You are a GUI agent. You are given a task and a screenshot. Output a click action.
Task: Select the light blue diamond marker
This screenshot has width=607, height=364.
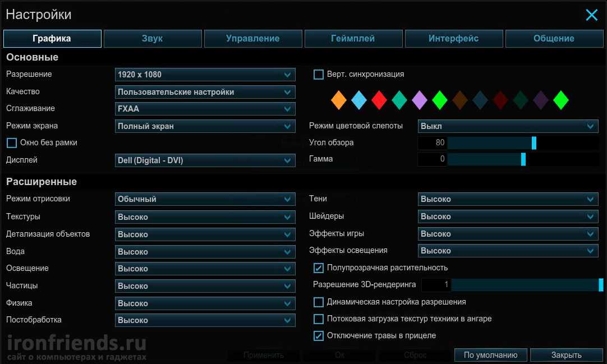tap(359, 100)
